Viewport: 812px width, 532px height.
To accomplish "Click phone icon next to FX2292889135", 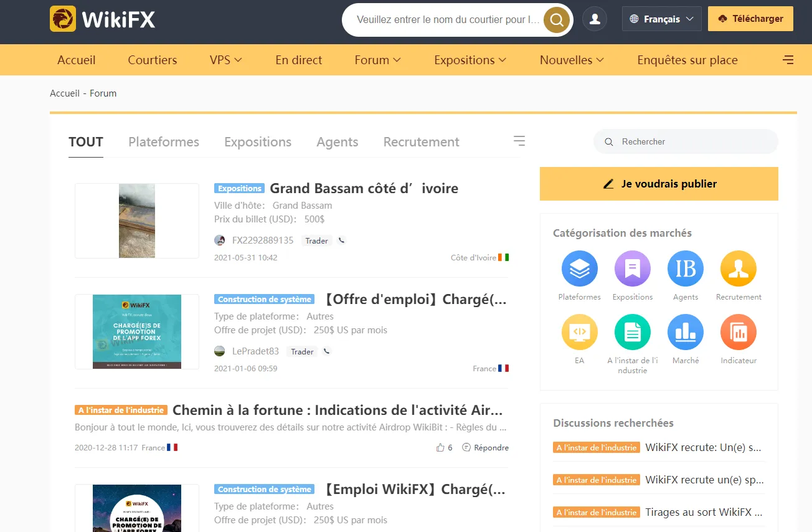I will click(341, 240).
